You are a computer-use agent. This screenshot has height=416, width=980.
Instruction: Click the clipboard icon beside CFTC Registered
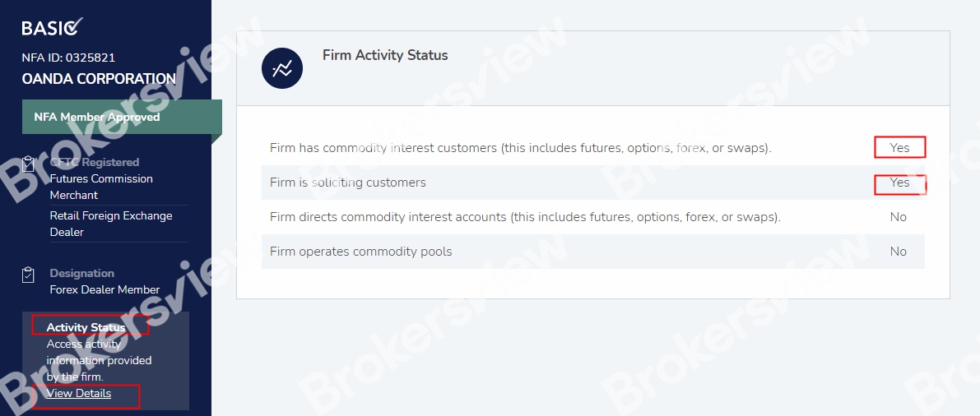pos(28,163)
